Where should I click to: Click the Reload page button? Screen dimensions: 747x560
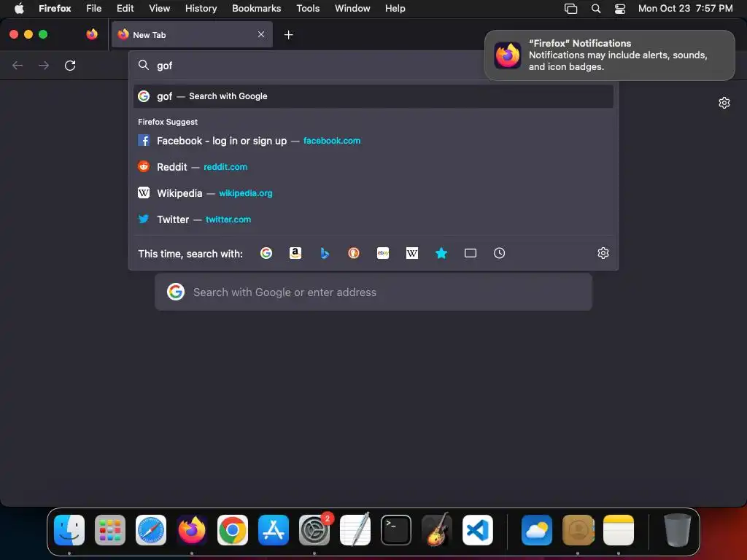click(x=70, y=66)
